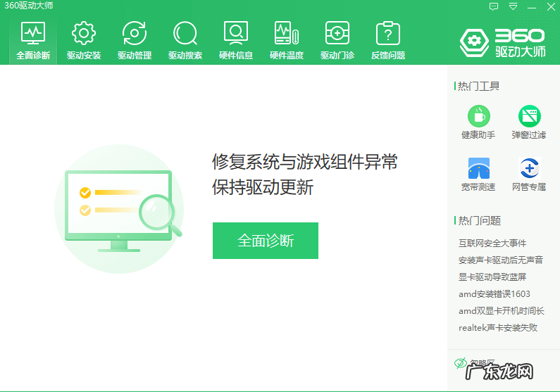Open the 驱动管理 tab

click(x=135, y=41)
